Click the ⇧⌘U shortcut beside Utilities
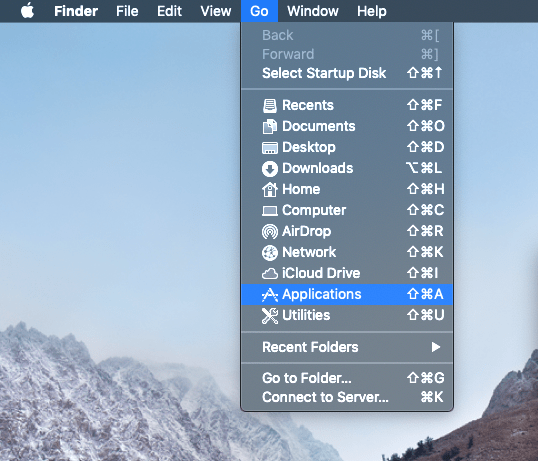 click(426, 315)
